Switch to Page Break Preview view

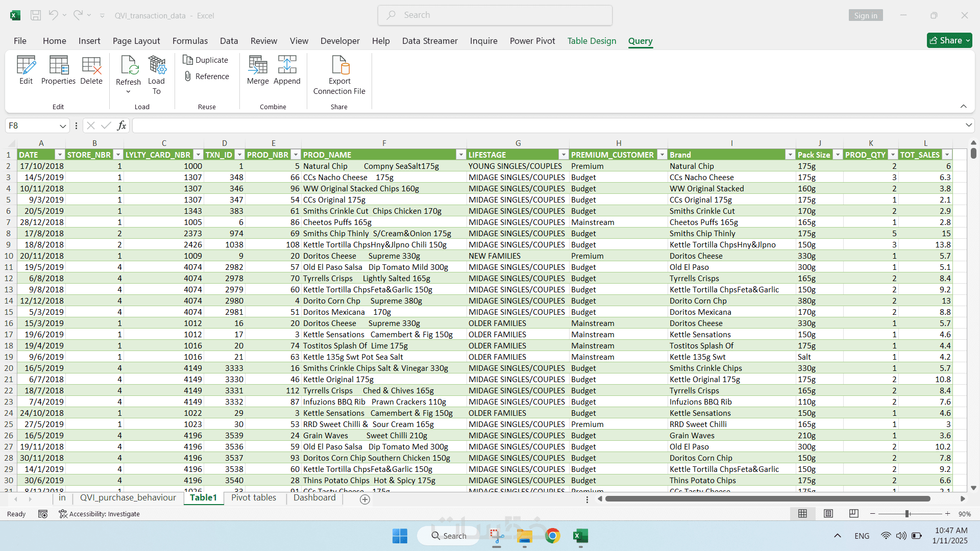point(853,514)
